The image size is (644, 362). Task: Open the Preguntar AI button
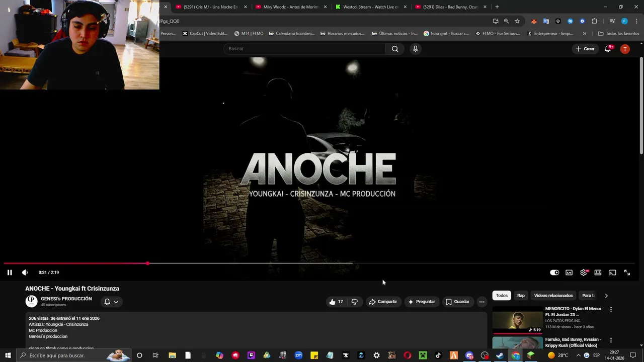coord(422,302)
